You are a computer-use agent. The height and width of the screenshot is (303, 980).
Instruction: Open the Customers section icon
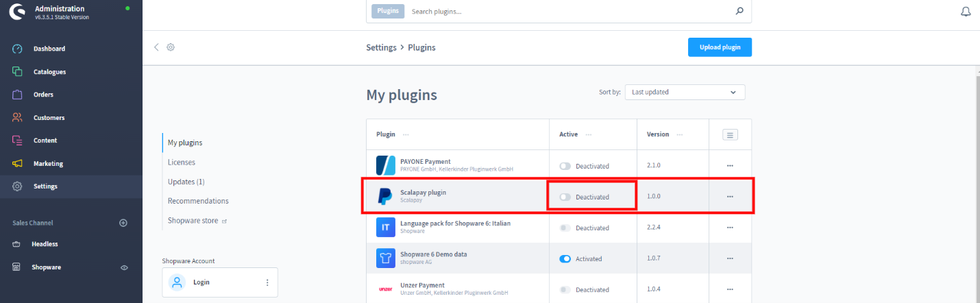tap(18, 118)
